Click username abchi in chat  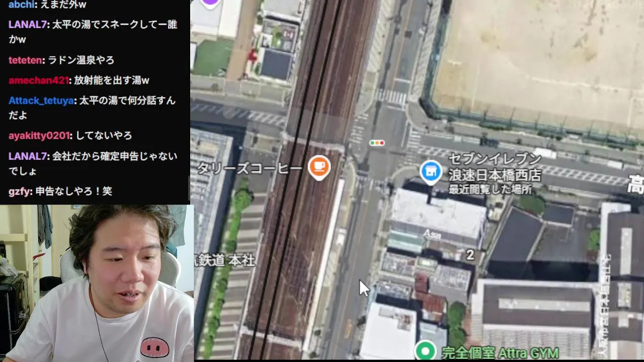tap(21, 5)
